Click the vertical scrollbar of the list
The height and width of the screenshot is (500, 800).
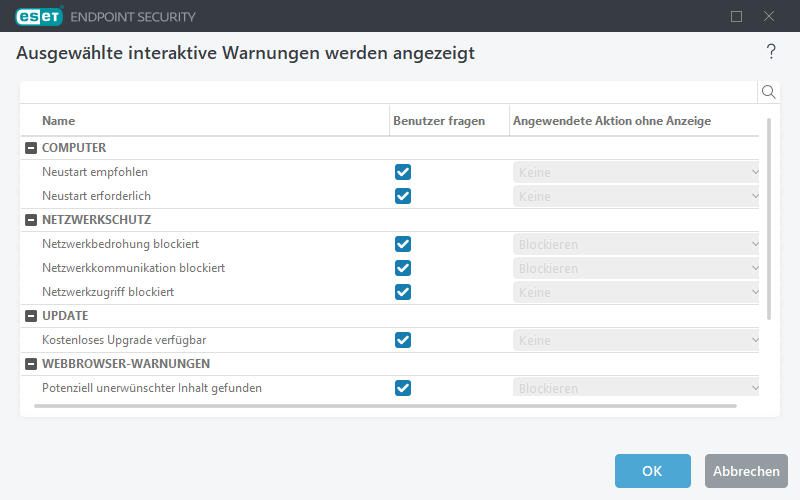coord(769,219)
